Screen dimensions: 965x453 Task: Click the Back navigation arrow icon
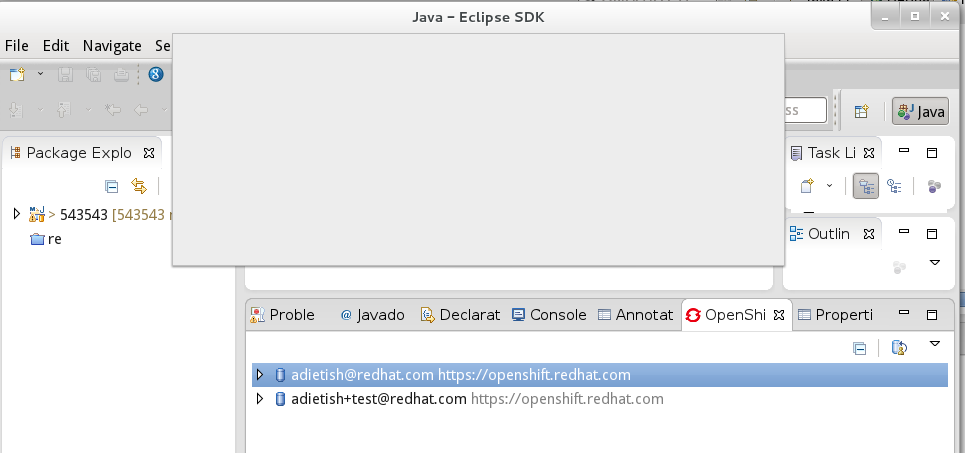click(x=141, y=110)
